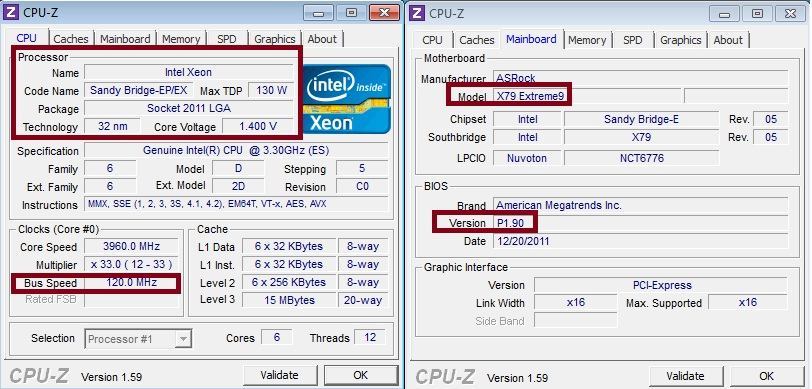Click BIOS Date value 12/20/2011
This screenshot has height=389, width=812.
pos(640,241)
